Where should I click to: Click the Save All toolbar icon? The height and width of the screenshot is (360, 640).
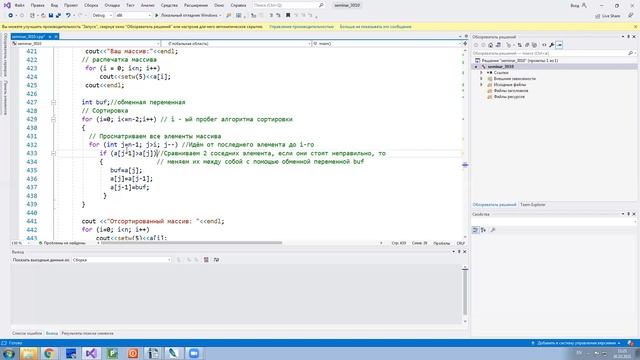coord(58,16)
